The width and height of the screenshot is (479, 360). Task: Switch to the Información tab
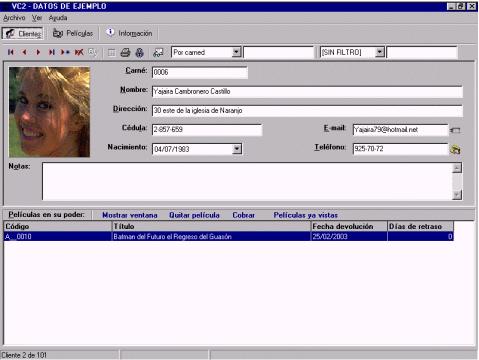[x=129, y=33]
